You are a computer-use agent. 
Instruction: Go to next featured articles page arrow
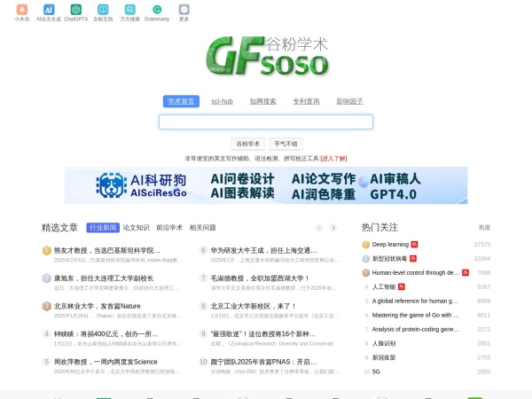coord(333,228)
